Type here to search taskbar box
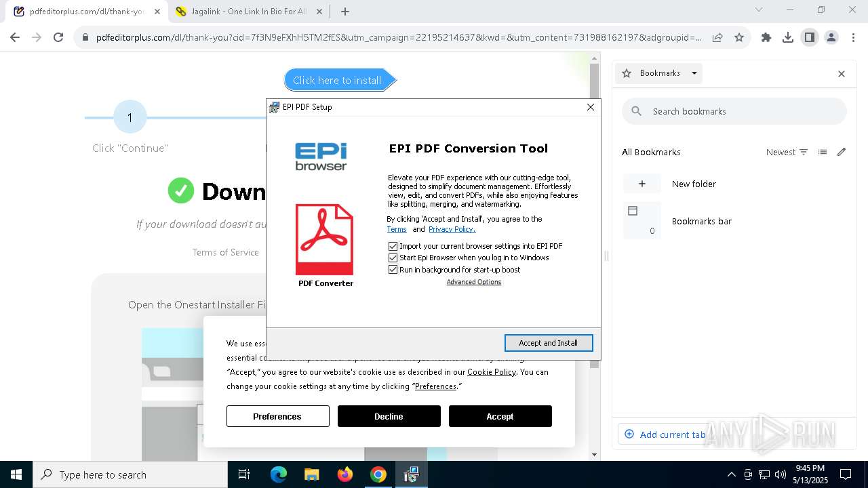Viewport: 868px width, 488px height. click(x=130, y=474)
